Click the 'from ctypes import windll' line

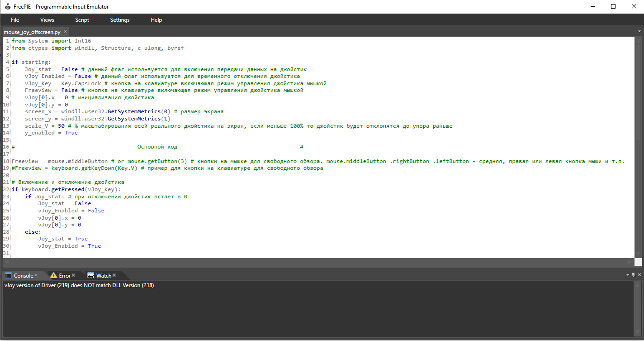click(98, 48)
